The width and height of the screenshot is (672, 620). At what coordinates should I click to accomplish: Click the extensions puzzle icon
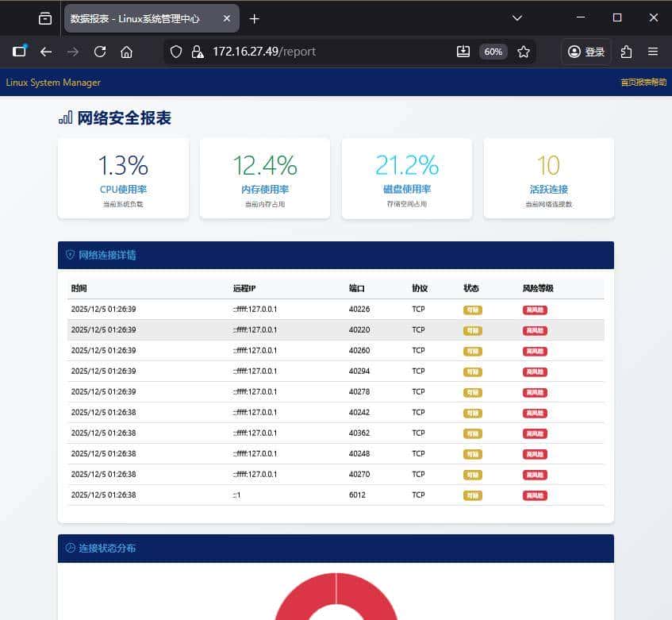(627, 51)
